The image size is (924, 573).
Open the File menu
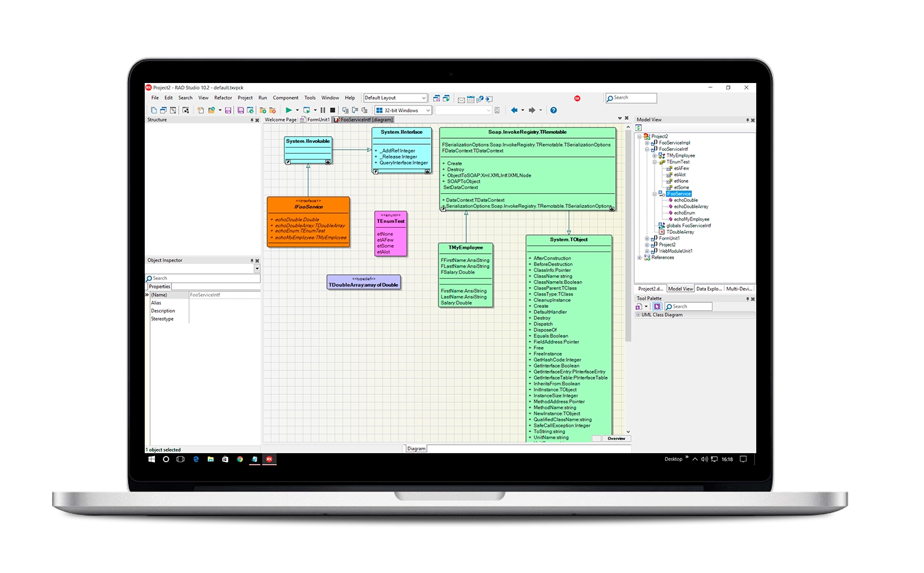155,98
